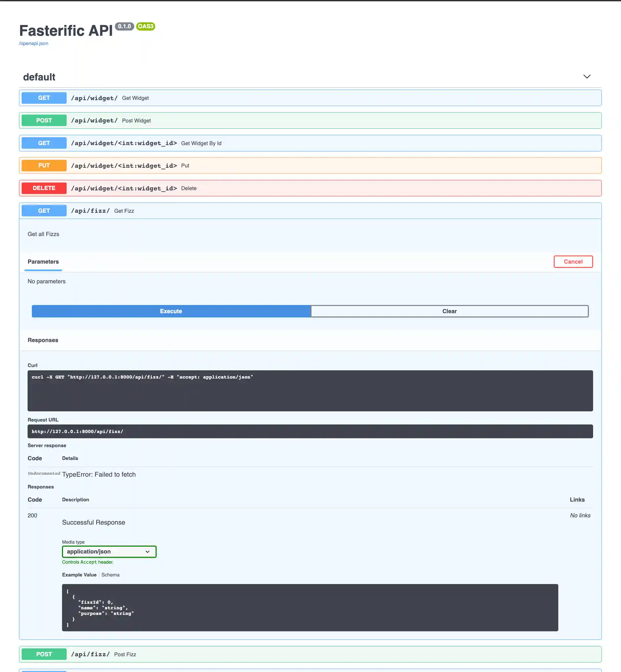Click the example JSON response block
The height and width of the screenshot is (672, 621).
coord(310,607)
